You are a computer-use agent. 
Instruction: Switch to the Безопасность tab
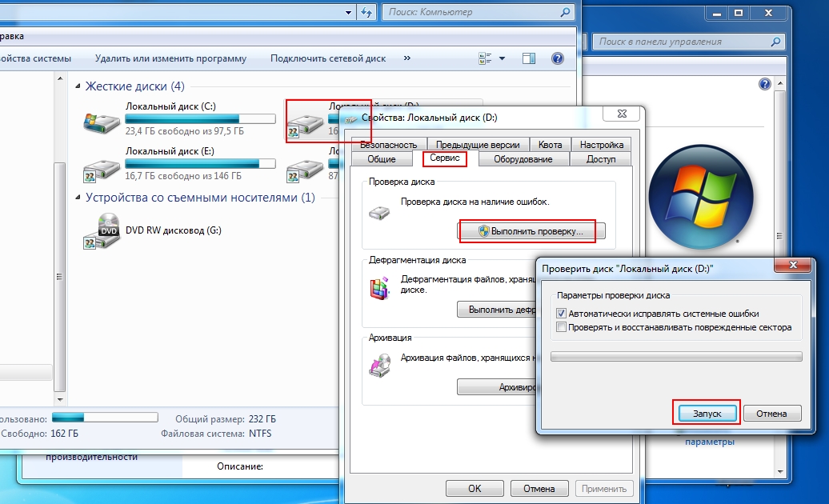(x=388, y=145)
